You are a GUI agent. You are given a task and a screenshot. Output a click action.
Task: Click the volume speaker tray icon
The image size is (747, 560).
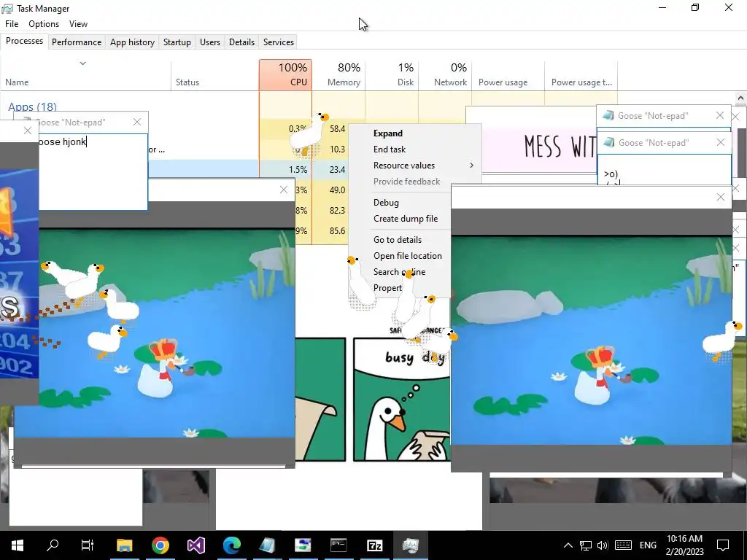[x=603, y=545]
